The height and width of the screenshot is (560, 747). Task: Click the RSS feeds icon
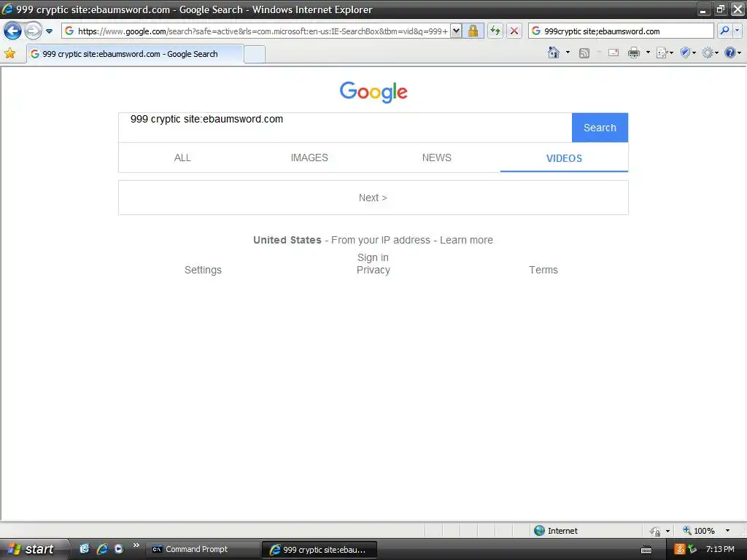pos(584,52)
